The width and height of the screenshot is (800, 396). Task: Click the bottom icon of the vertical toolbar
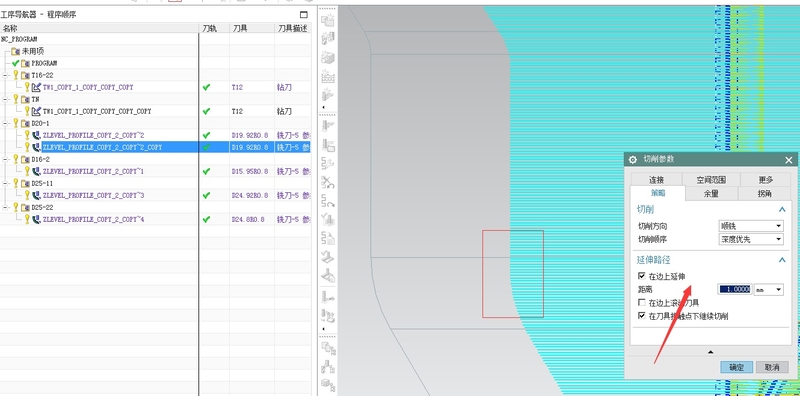point(328,384)
